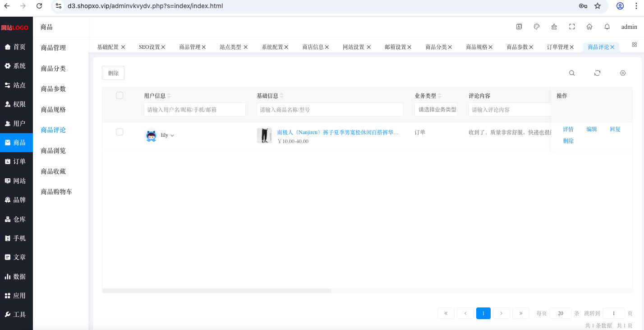Image resolution: width=644 pixels, height=330 pixels.
Task: Toggle the select-all checkbox in table header
Action: point(120,95)
